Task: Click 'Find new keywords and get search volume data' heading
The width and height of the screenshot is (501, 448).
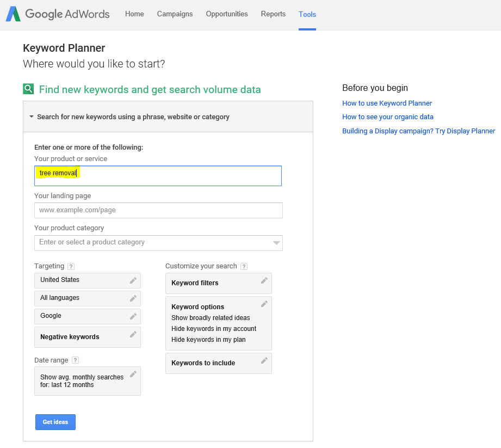Action: [150, 89]
